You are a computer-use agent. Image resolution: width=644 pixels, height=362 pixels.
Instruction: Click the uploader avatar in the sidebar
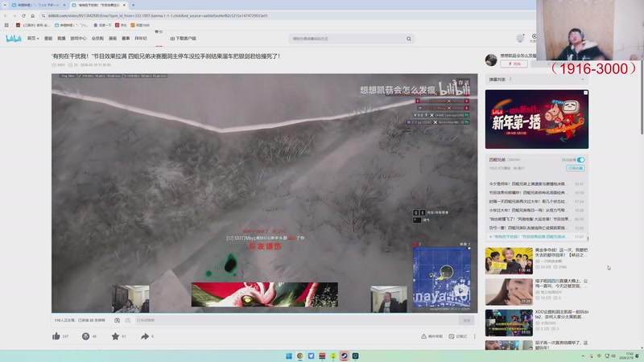pos(491,60)
